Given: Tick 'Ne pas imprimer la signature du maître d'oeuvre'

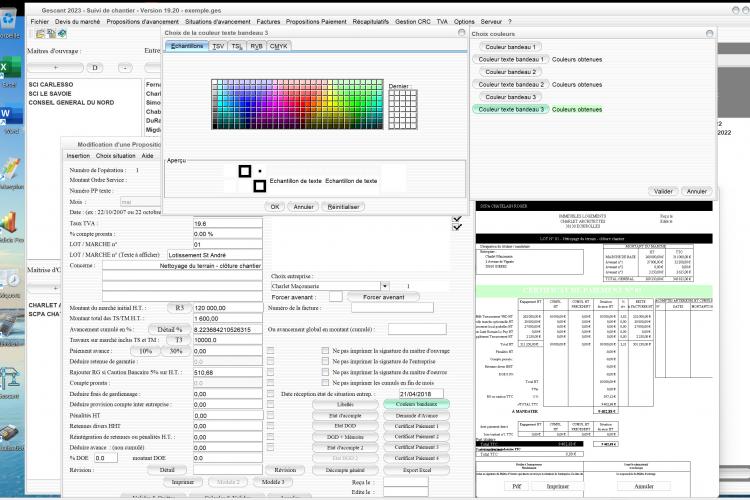Looking at the screenshot, I should click(326, 372).
